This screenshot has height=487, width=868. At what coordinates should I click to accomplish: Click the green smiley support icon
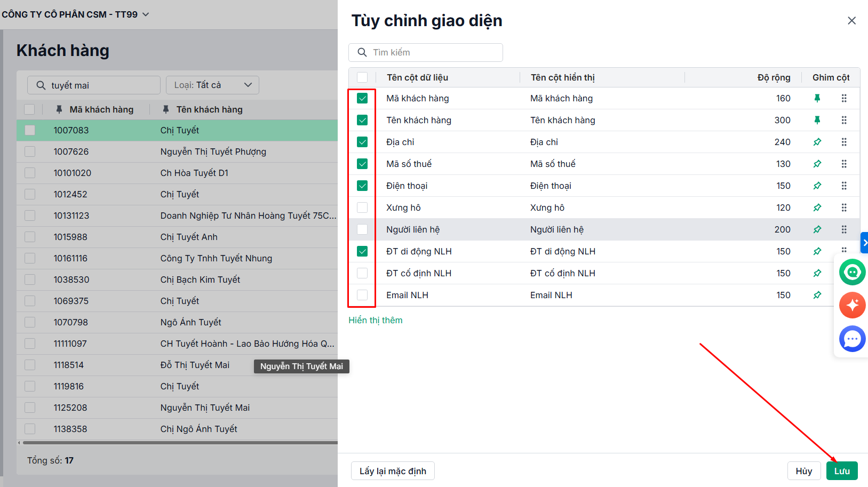tap(852, 272)
